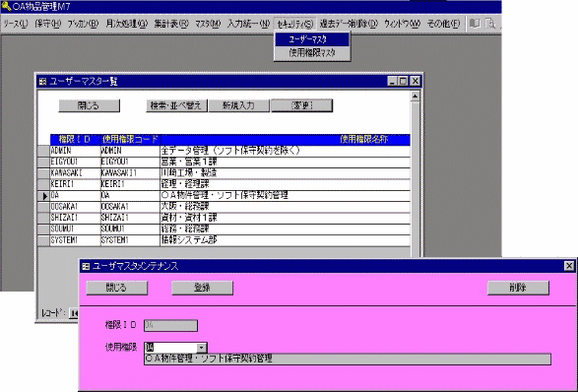Select the KAWASAKI row selector
Screen dimensions: 578x392
pos(44,173)
